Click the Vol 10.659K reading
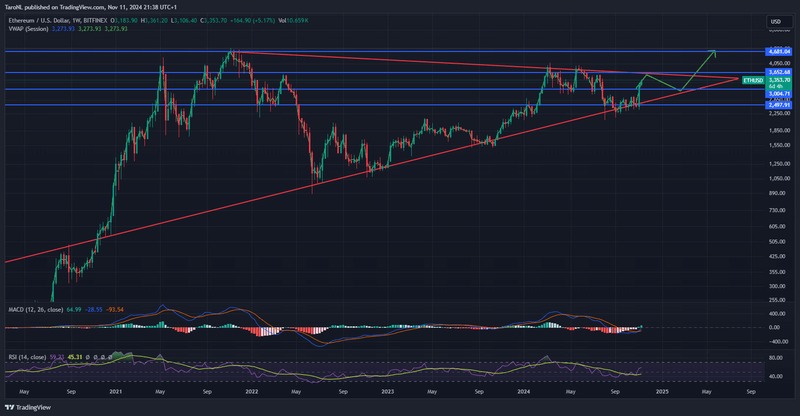The image size is (800, 416). [x=293, y=20]
